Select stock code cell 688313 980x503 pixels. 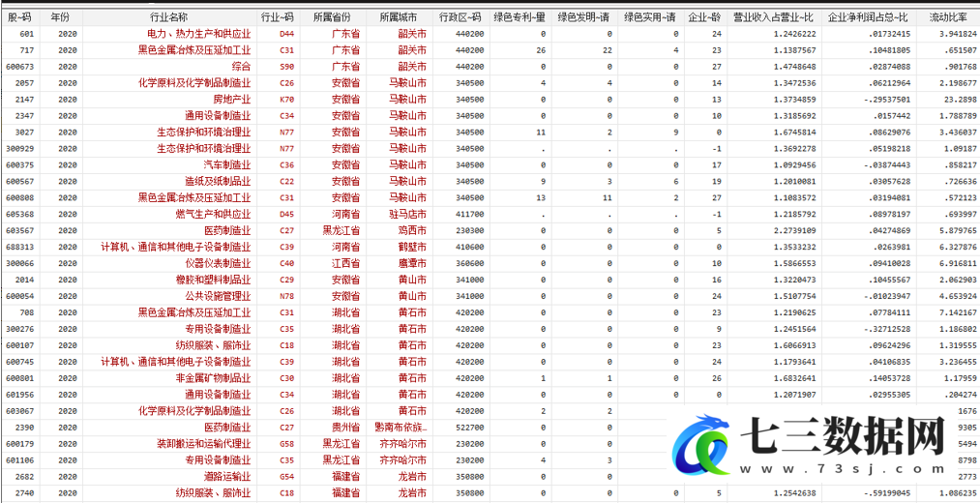(x=19, y=247)
